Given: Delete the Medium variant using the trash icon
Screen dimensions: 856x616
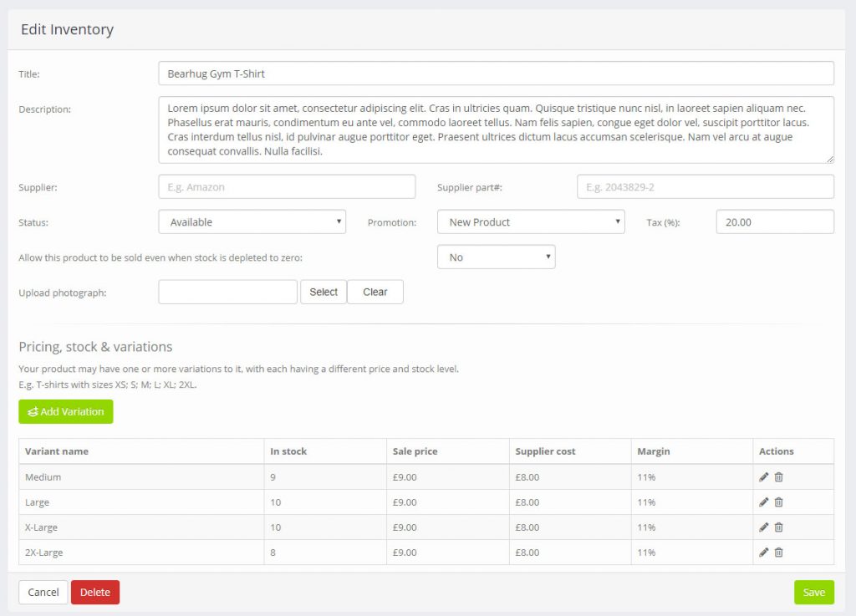Looking at the screenshot, I should click(778, 476).
